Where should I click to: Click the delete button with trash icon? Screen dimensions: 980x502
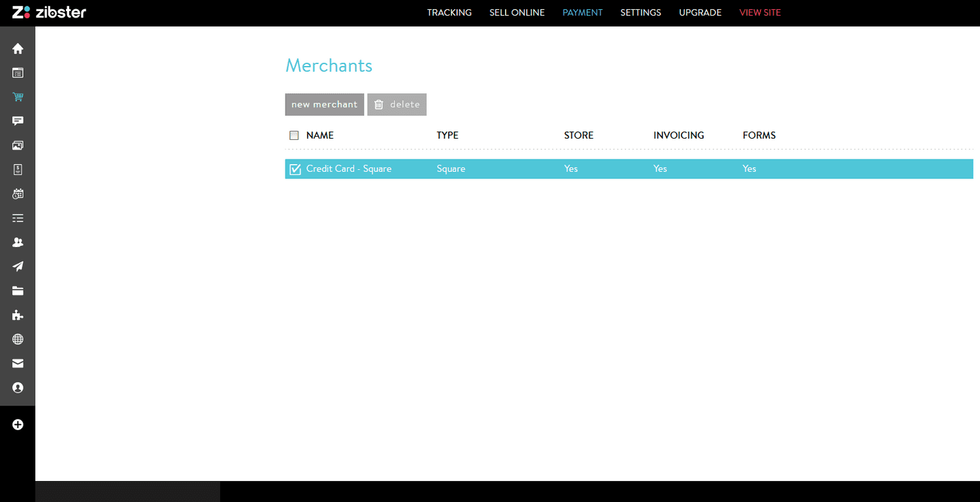(x=397, y=105)
